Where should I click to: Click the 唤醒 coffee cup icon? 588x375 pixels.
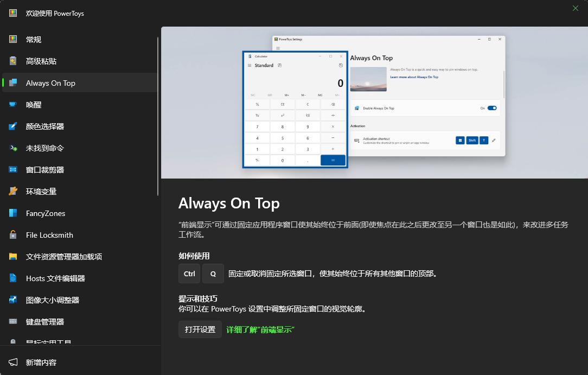click(13, 104)
